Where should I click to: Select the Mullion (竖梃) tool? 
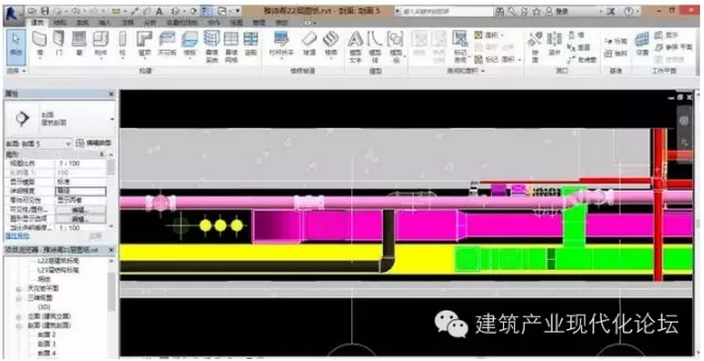click(251, 44)
